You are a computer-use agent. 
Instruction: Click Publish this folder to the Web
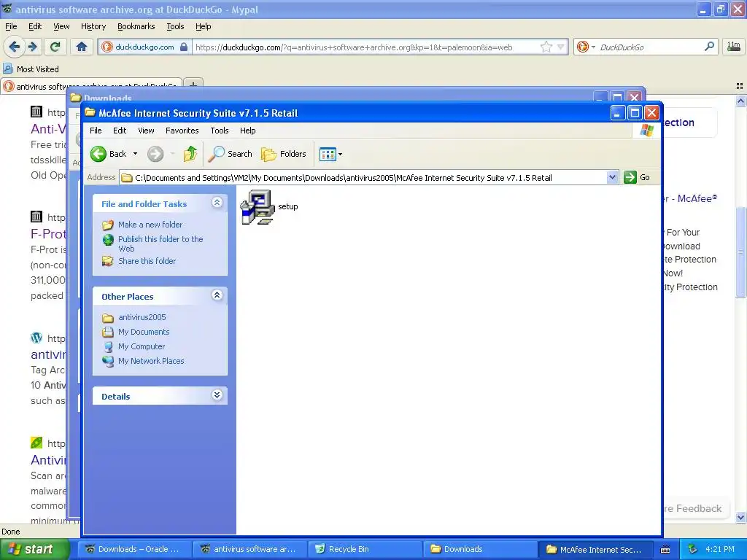click(160, 244)
